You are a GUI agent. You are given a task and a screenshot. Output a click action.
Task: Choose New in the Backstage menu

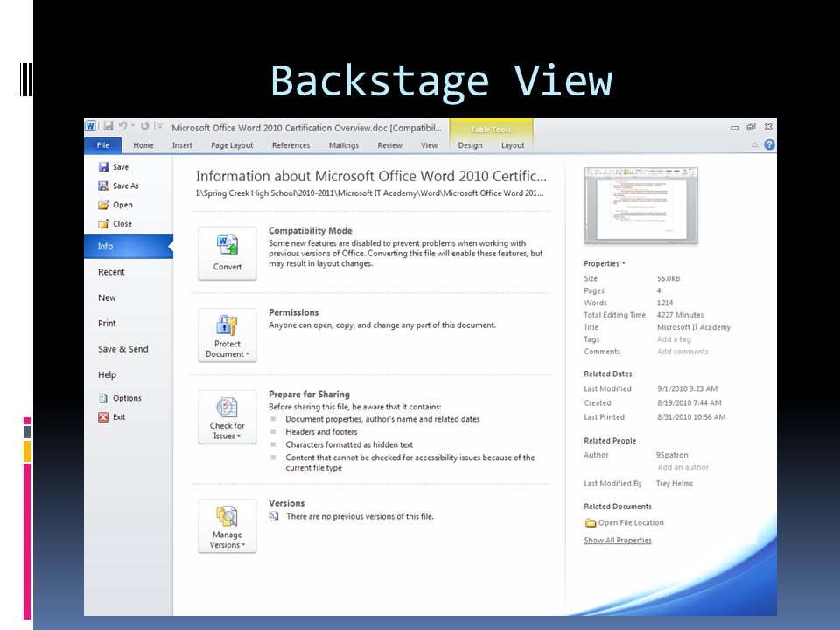pos(107,297)
